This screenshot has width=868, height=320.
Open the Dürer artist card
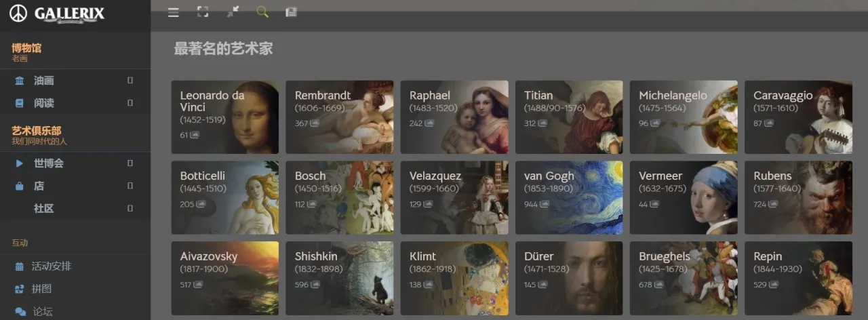click(x=569, y=279)
